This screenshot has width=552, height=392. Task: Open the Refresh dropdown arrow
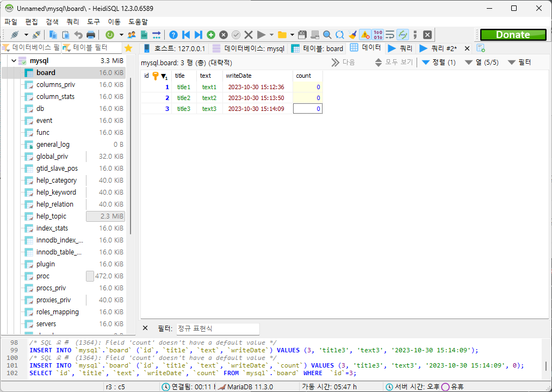coord(121,35)
